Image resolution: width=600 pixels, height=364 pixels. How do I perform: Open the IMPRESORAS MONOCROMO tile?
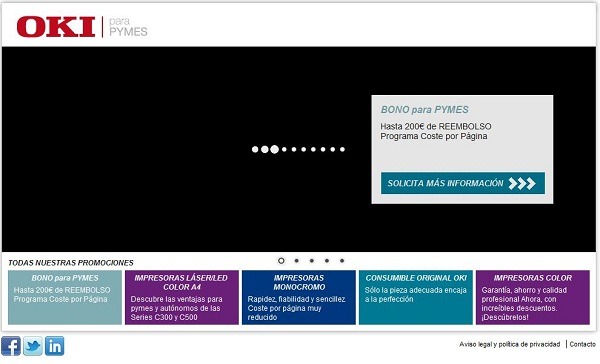(299, 297)
